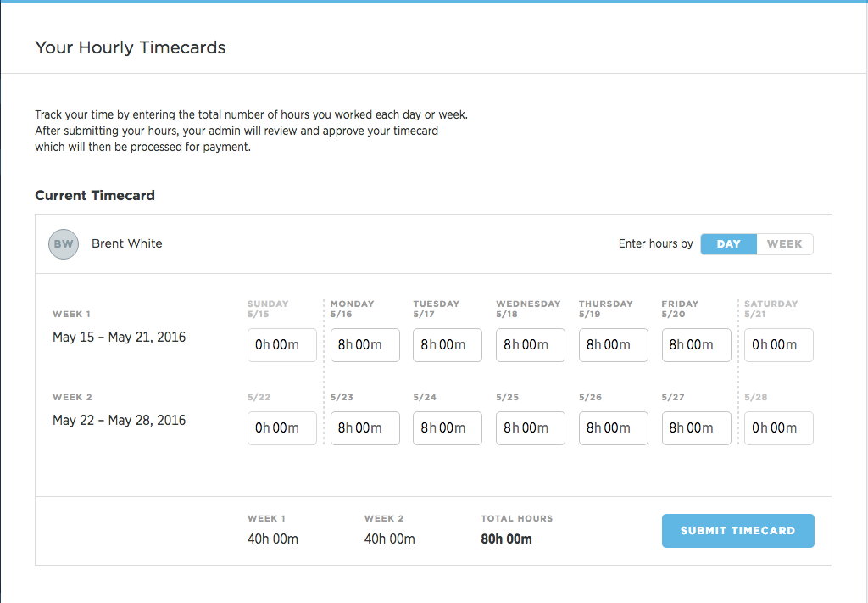This screenshot has height=603, width=868.
Task: Open the 5/26 hours entry field
Action: pyautogui.click(x=613, y=427)
